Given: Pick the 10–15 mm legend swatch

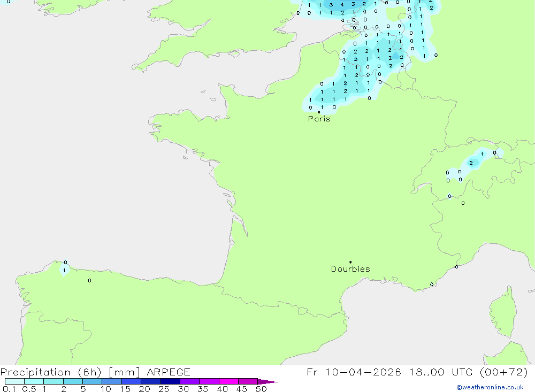Looking at the screenshot, I should click(112, 381).
